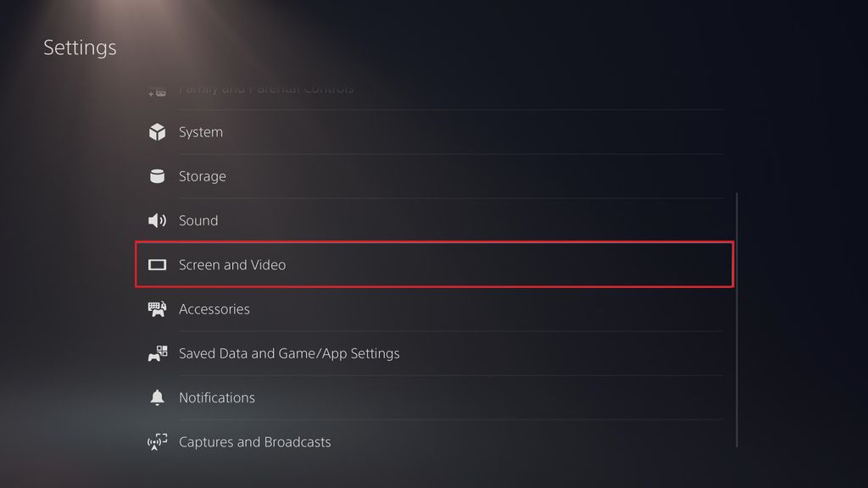Select the faded Family and Parental Controls icon
Image resolution: width=868 pixels, height=488 pixels.
tap(158, 88)
